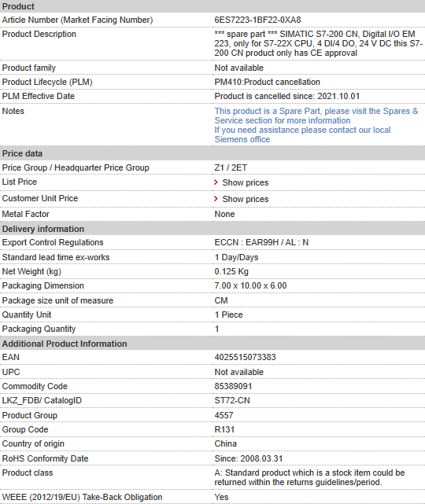
Task: Select the Commodity Code value 85389091
Action: pyautogui.click(x=233, y=386)
